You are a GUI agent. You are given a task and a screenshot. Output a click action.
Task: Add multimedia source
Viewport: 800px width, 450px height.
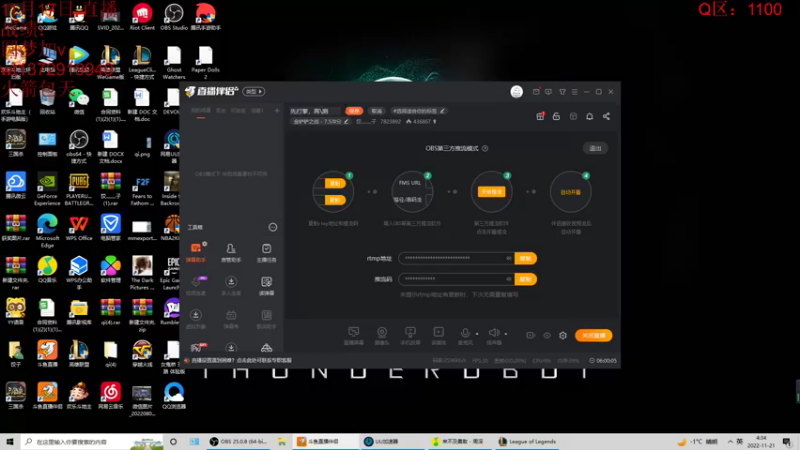(438, 336)
